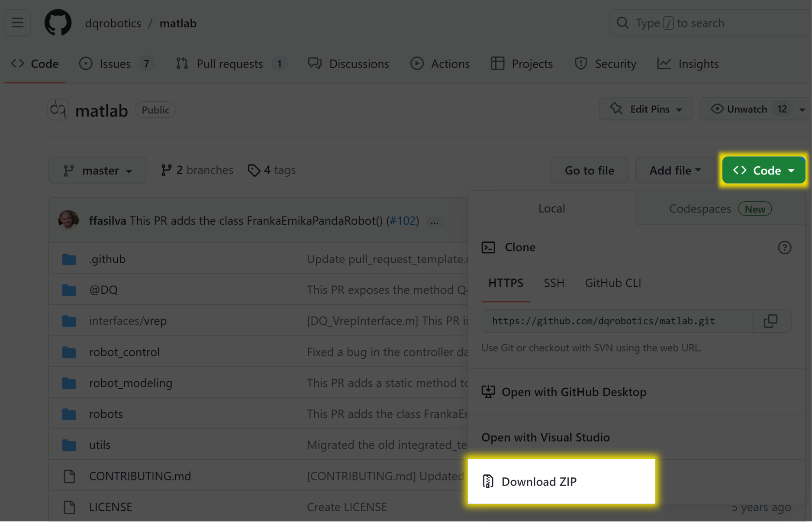
Task: Click commit message 'Fixed a bug in the controller'
Action: [387, 352]
